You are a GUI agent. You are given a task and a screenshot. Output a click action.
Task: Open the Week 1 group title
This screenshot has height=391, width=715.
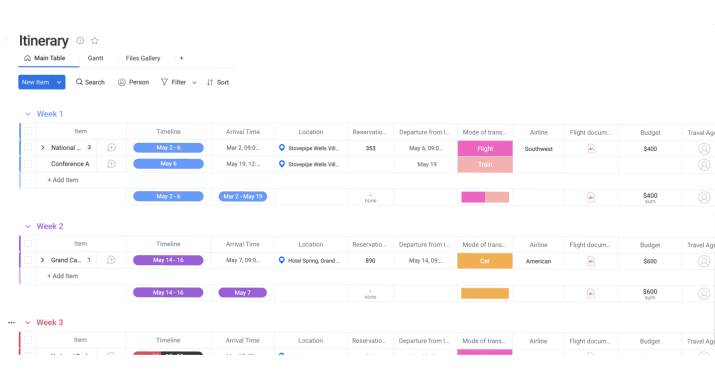[50, 114]
